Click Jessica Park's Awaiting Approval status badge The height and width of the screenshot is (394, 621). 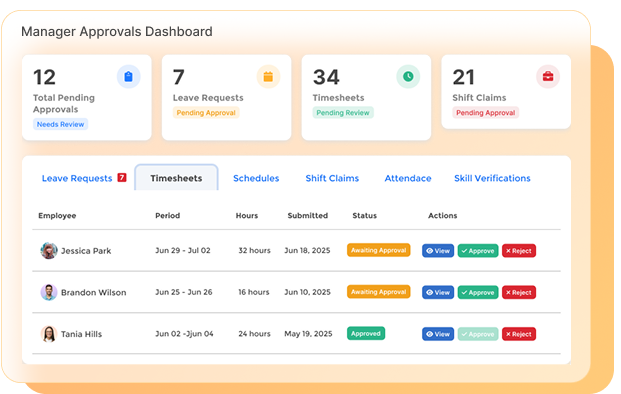point(379,250)
